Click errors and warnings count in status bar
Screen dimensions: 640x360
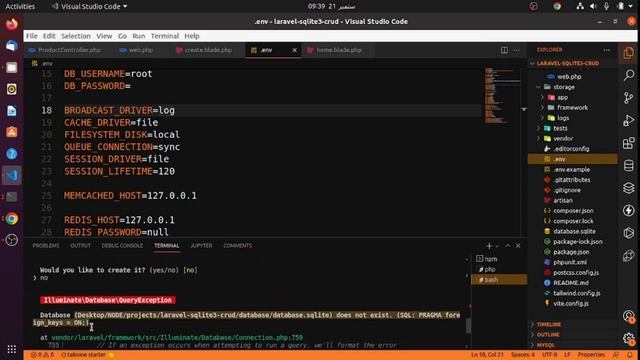(42, 355)
